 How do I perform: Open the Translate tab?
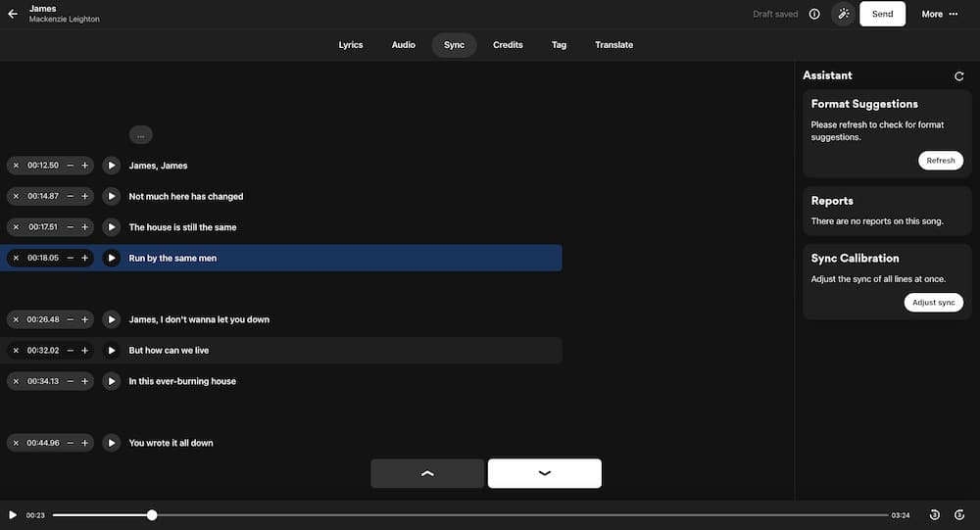[613, 45]
